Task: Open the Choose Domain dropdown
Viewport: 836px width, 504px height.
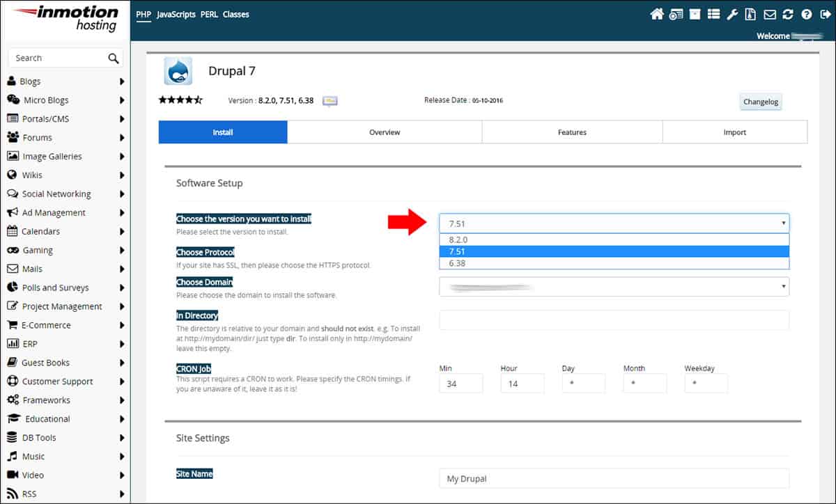Action: pos(614,287)
